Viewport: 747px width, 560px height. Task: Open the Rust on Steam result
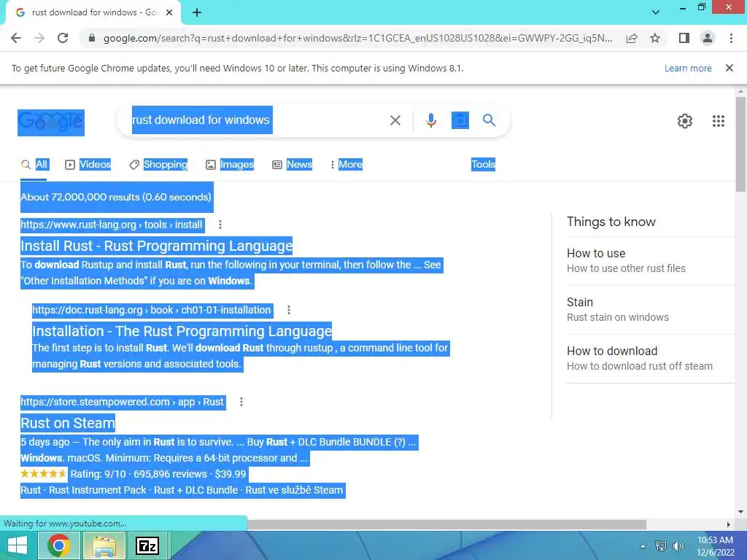point(68,423)
